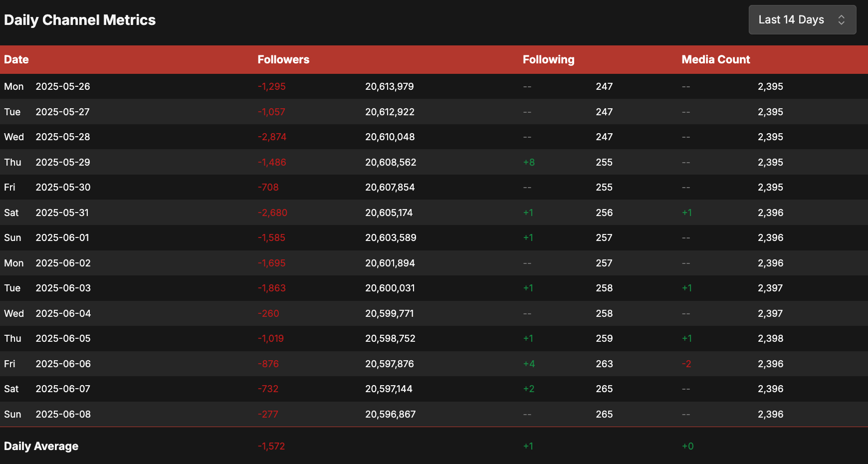
Task: Click follower change -1,585
Action: pos(272,237)
